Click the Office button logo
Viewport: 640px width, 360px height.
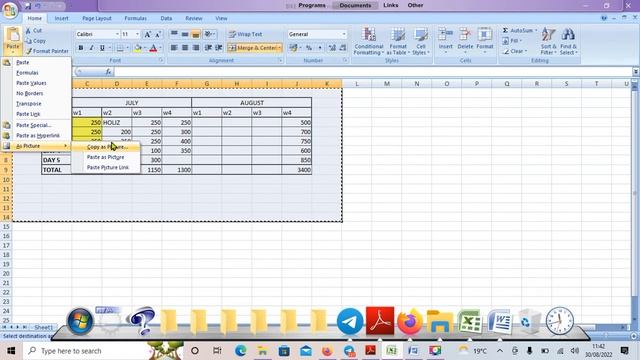10,10
